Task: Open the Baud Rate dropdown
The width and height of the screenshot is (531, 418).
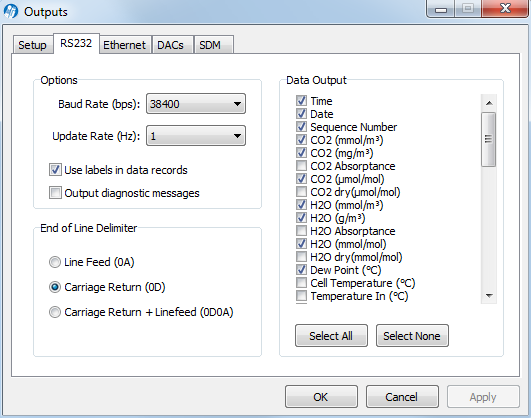Action: coord(196,104)
